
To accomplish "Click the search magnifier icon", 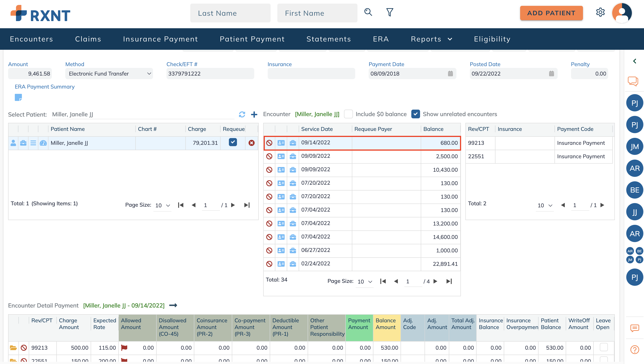I will click(x=368, y=12).
